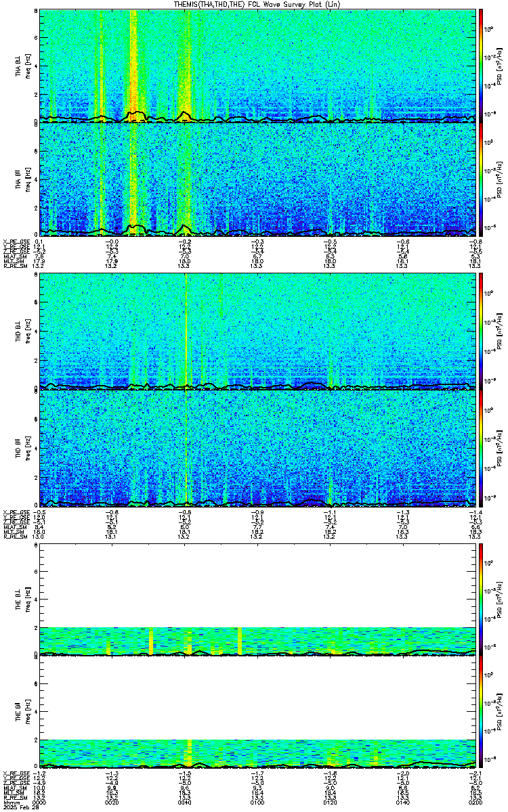Click the 0140 time tick label

coord(402,803)
